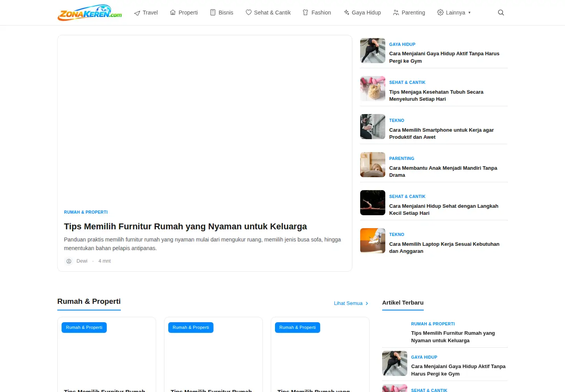This screenshot has height=392, width=565.
Task: Click the Travel paper-plane icon
Action: [x=137, y=13]
